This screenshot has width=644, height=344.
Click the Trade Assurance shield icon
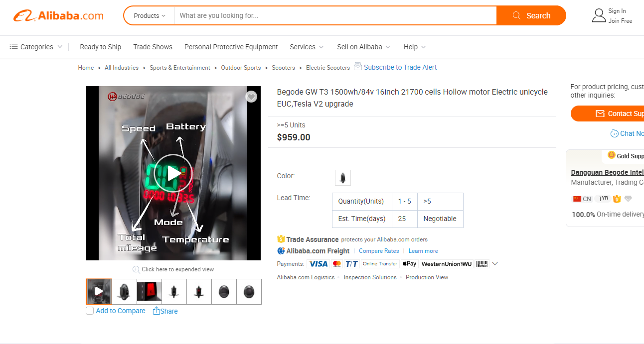281,239
